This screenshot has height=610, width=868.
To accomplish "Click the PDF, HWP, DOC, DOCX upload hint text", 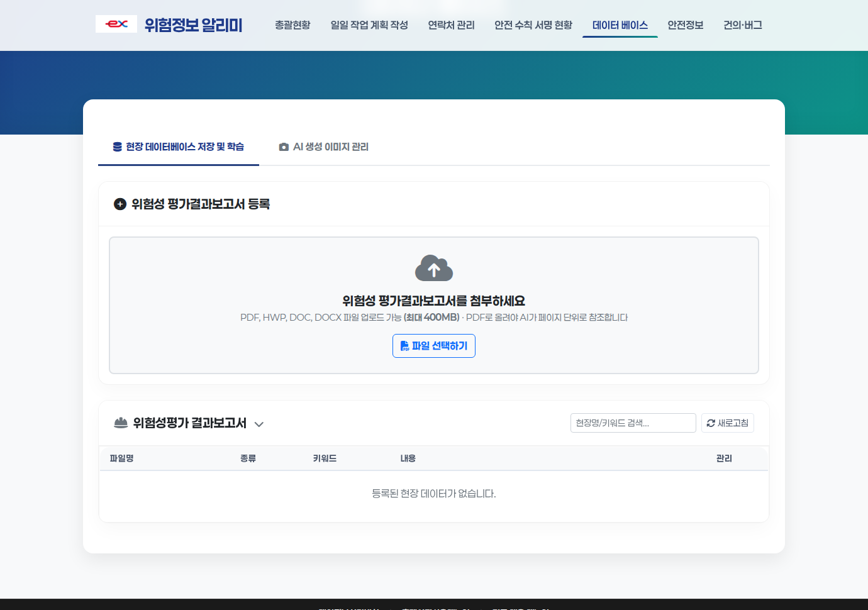I will (434, 318).
